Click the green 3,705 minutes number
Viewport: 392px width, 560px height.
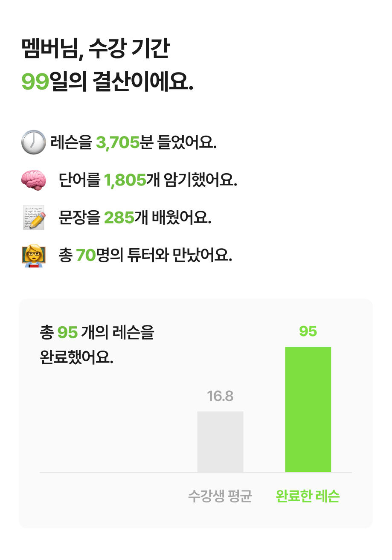(118, 143)
